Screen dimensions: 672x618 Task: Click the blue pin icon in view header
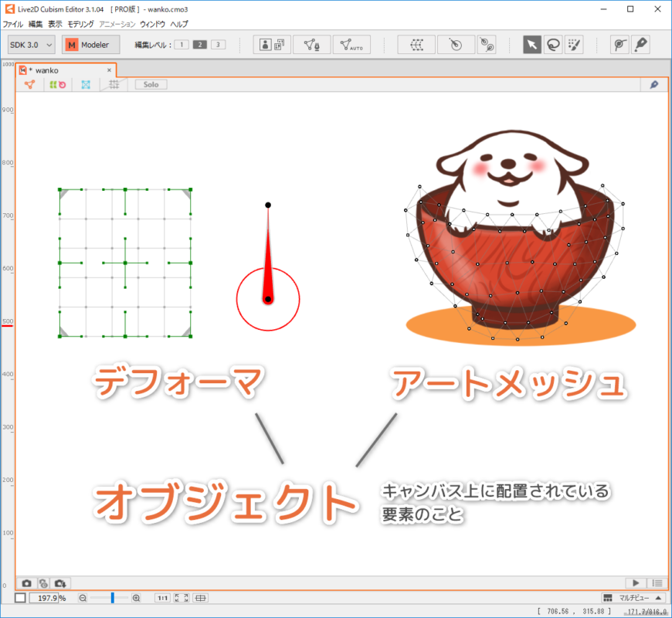tap(654, 84)
